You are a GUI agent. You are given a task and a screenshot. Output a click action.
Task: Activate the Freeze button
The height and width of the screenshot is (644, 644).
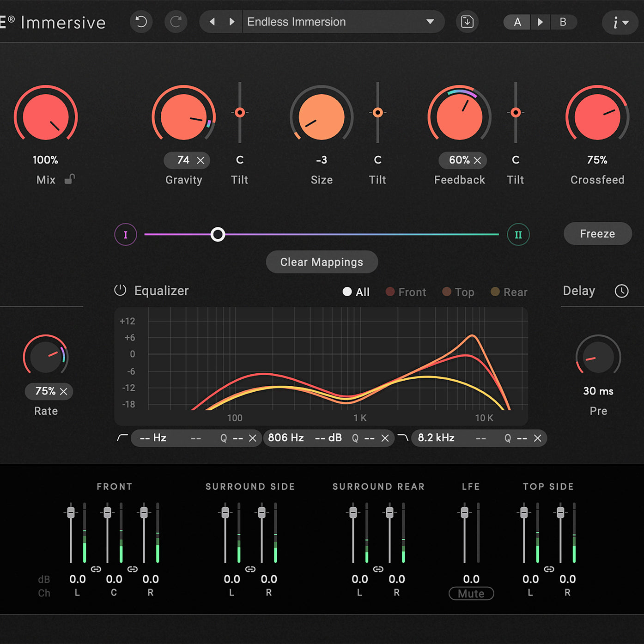tap(597, 234)
